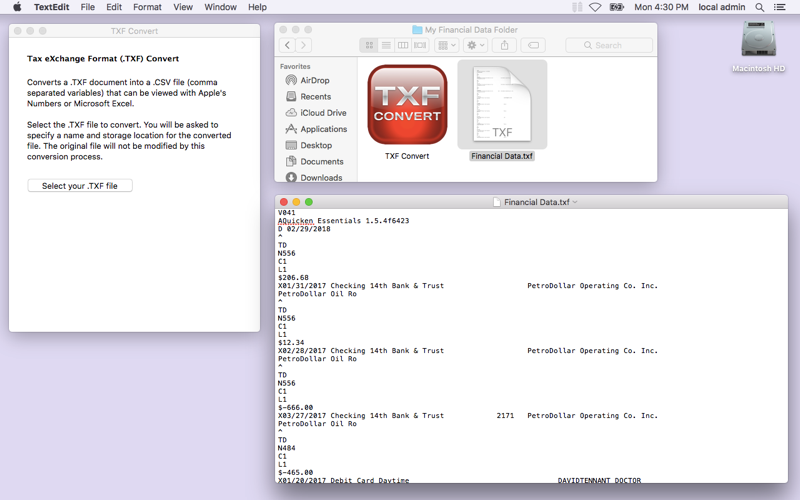Open the Help menu
Viewport: 800px width, 500px height.
257,7
